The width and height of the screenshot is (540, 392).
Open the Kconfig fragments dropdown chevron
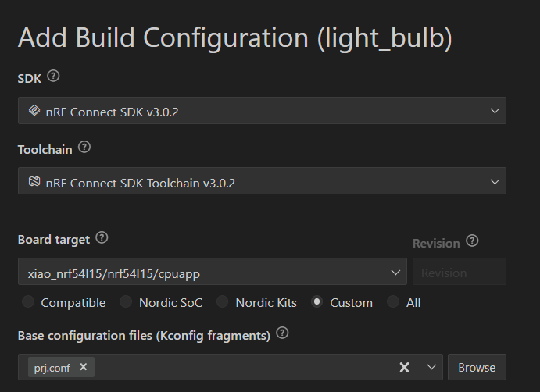pos(431,367)
